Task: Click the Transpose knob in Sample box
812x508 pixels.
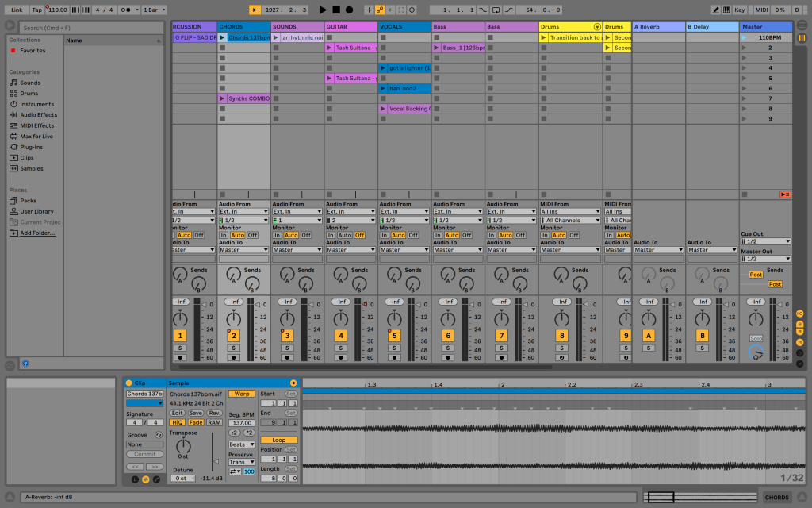Action: [183, 446]
